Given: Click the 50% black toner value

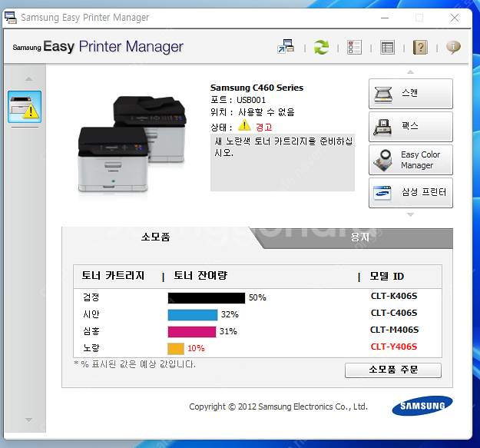Looking at the screenshot, I should point(257,297).
